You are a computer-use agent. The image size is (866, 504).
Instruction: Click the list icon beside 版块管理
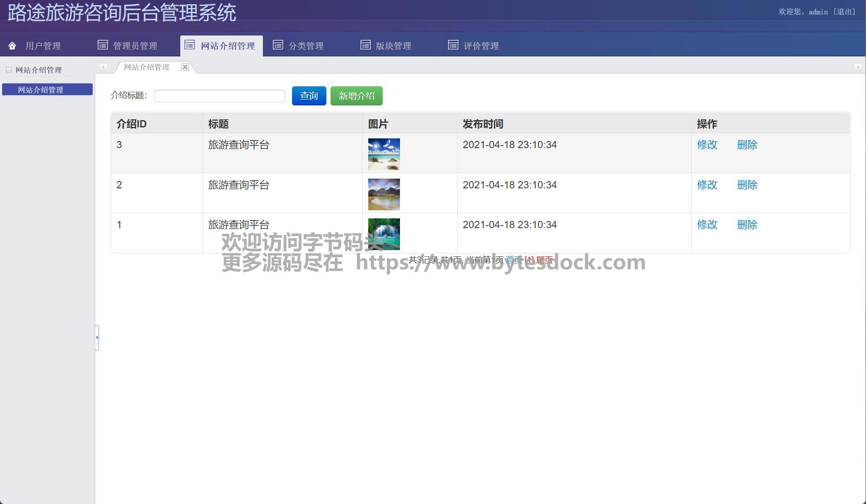(366, 45)
